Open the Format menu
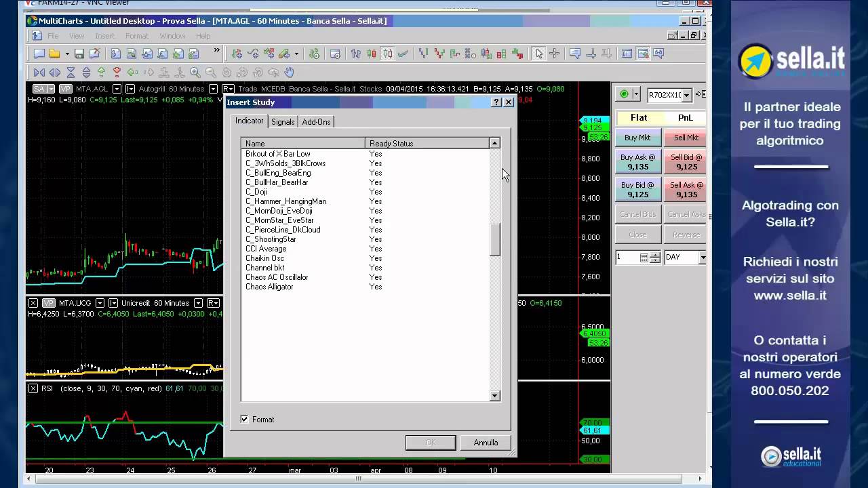This screenshot has width=868, height=488. point(136,36)
